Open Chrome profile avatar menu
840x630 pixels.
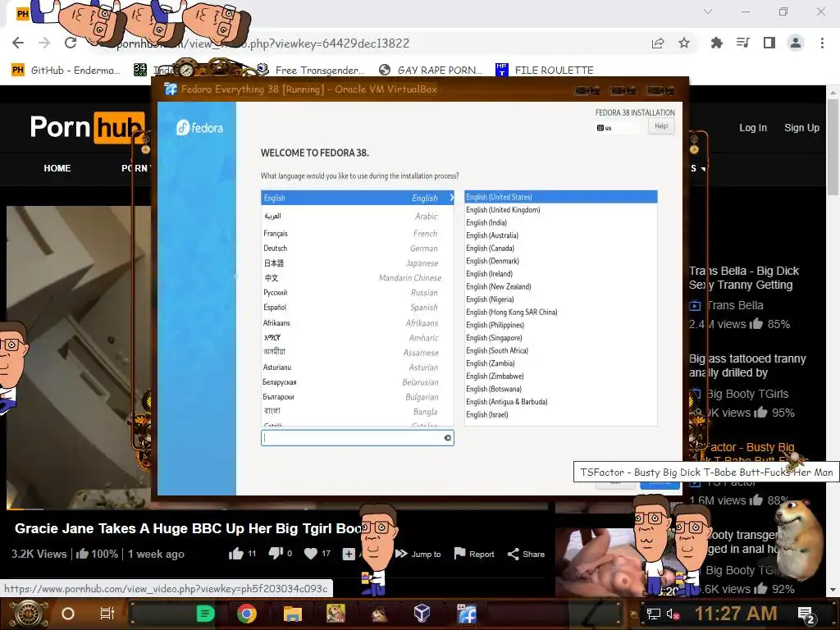tap(796, 43)
